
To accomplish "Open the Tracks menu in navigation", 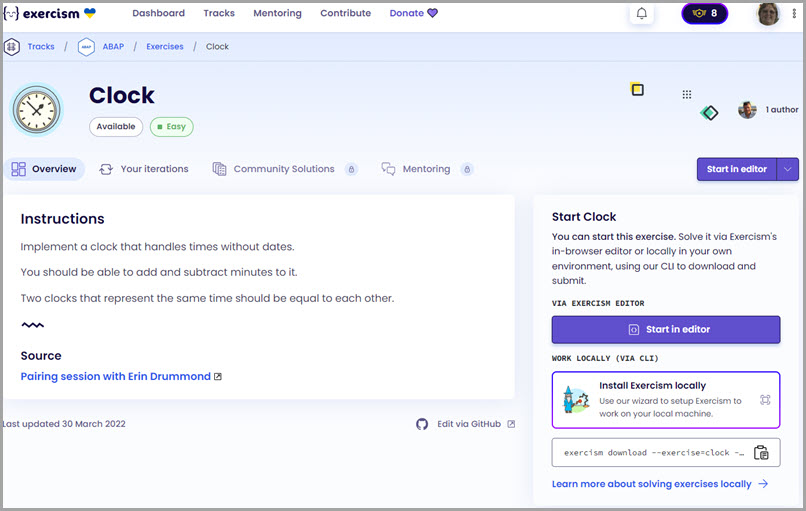I will [x=219, y=14].
